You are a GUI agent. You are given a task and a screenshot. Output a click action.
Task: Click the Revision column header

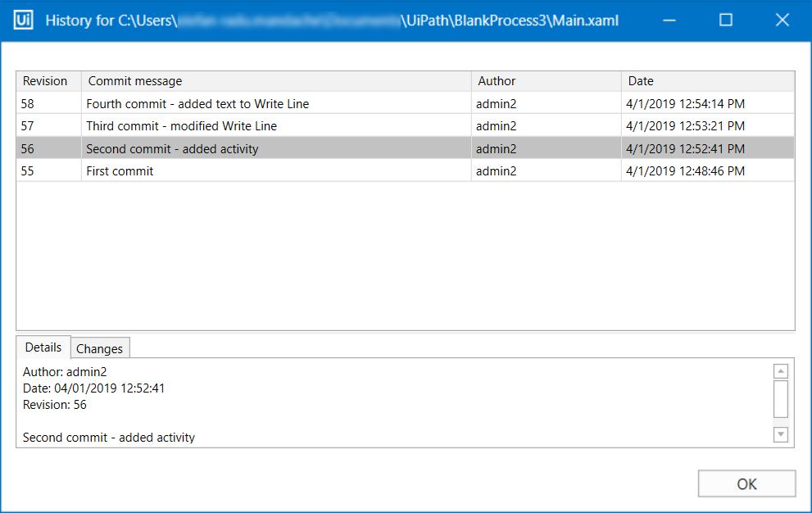tap(48, 81)
